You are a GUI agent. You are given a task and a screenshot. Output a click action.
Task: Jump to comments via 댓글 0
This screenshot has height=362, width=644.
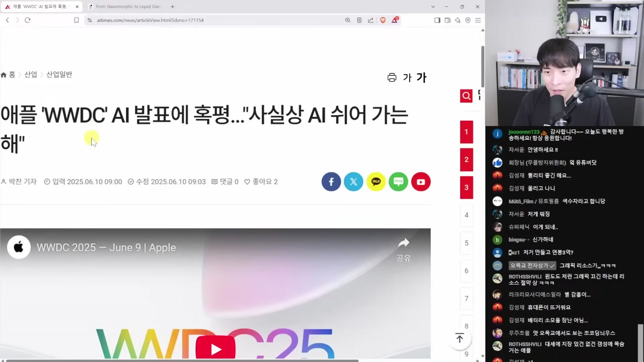click(225, 182)
